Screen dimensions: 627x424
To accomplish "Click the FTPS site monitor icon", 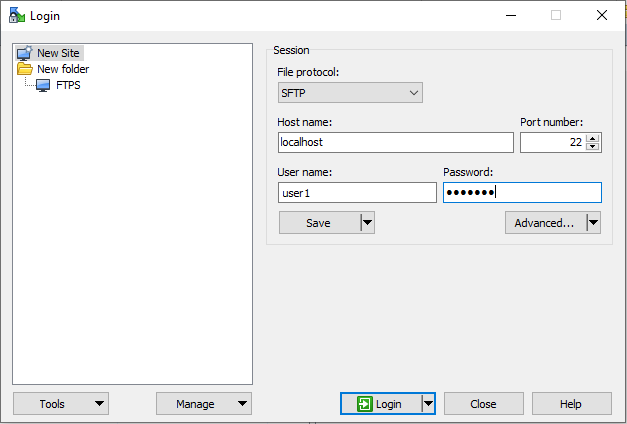I will coord(43,85).
